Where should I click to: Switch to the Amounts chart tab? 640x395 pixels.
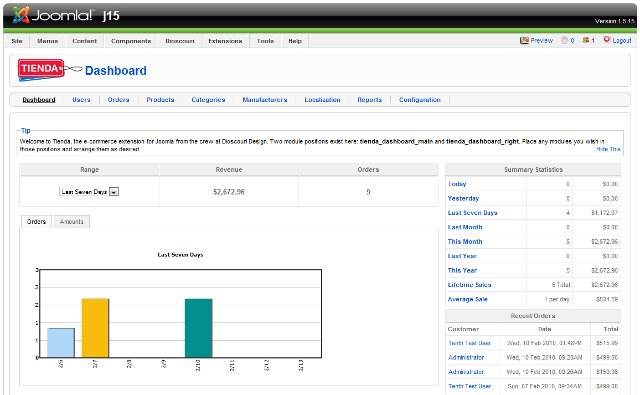click(x=71, y=222)
